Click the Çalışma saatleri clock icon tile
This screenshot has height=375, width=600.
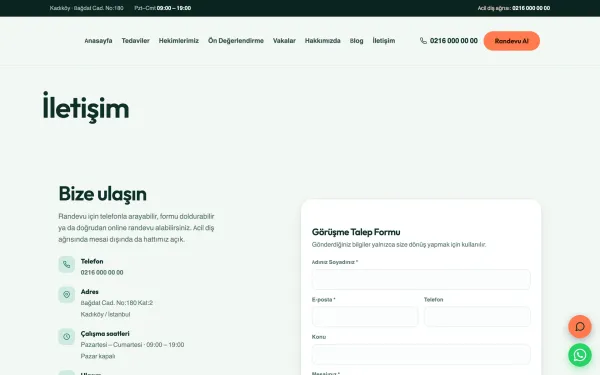pos(67,337)
